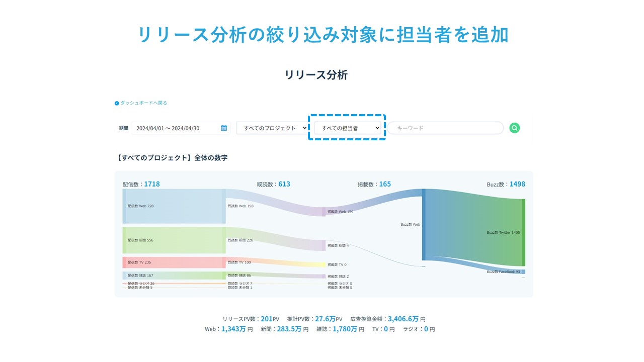This screenshot has height=362, width=644.
Task: Click the 広告換算金額 3,406.6万 value
Action: click(403, 319)
